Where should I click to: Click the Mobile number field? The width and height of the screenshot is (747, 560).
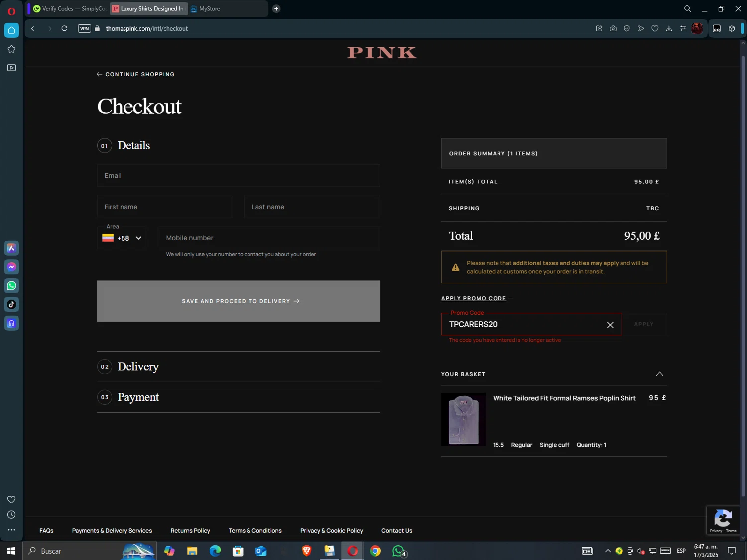(x=269, y=238)
